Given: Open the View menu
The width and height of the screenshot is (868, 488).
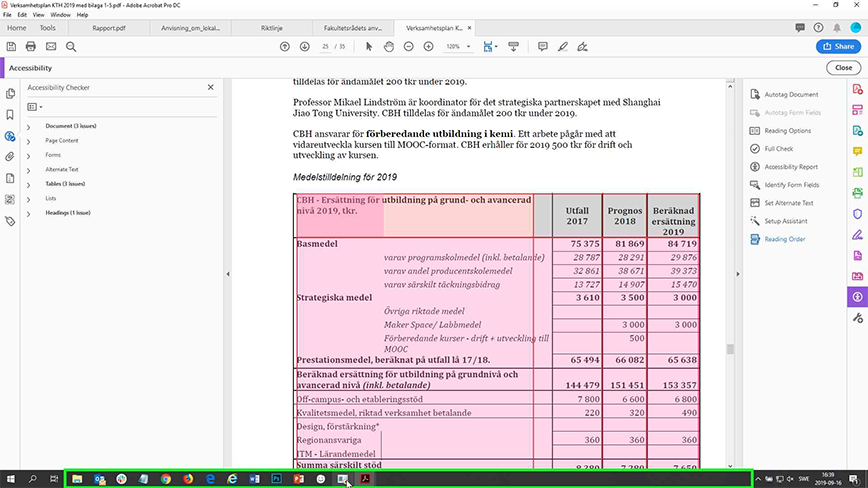Looking at the screenshot, I should pyautogui.click(x=38, y=15).
